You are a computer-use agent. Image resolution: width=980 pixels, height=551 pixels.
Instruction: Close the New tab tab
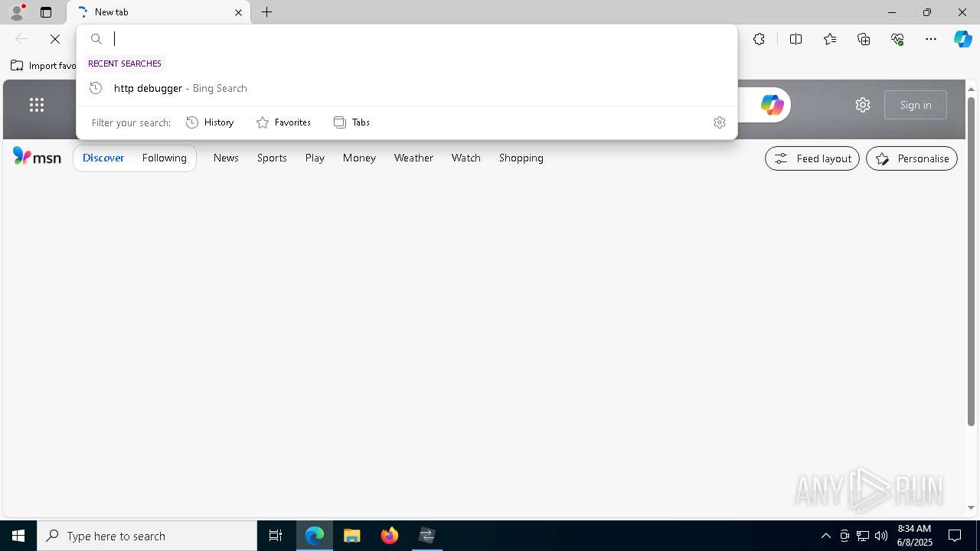238,12
